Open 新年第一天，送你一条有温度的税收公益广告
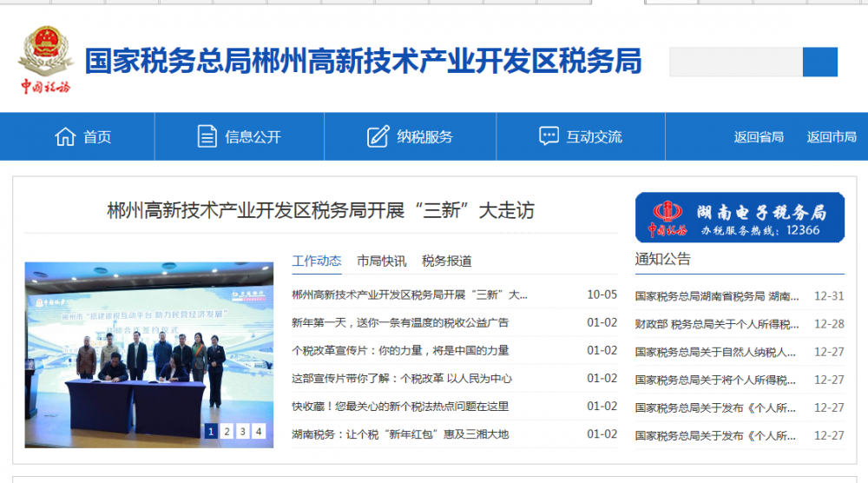This screenshot has height=483, width=868. coord(400,322)
